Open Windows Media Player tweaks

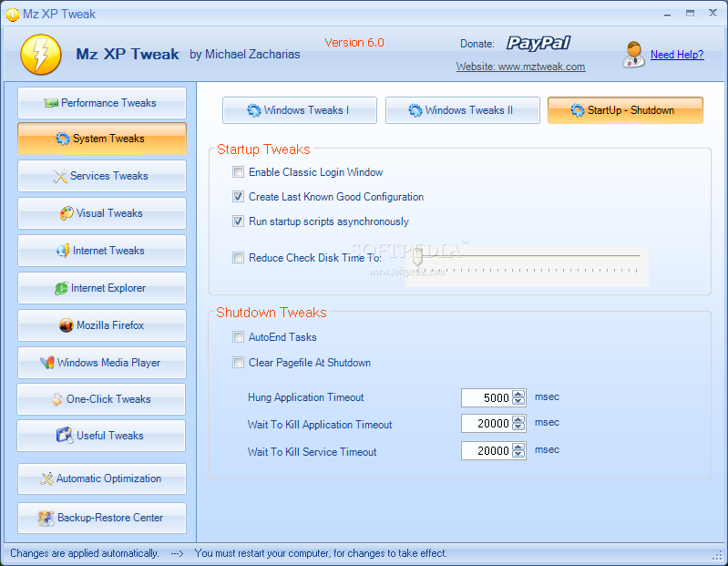(102, 363)
